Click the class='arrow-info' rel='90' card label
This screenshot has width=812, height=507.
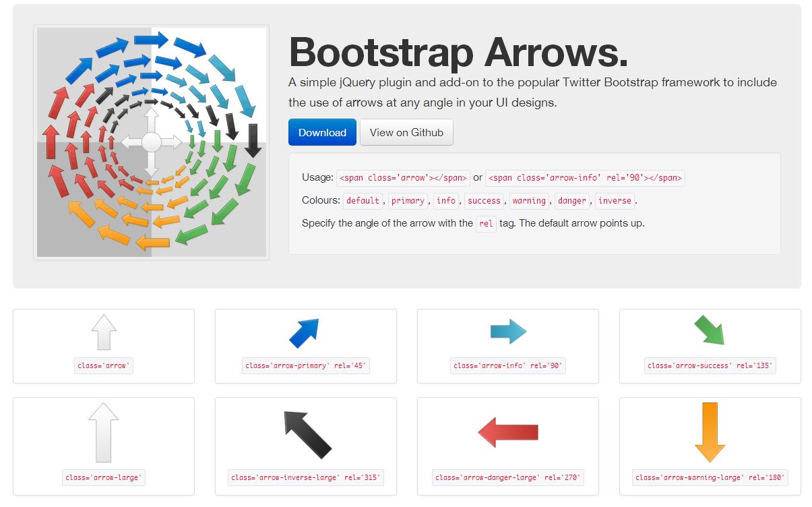(508, 366)
